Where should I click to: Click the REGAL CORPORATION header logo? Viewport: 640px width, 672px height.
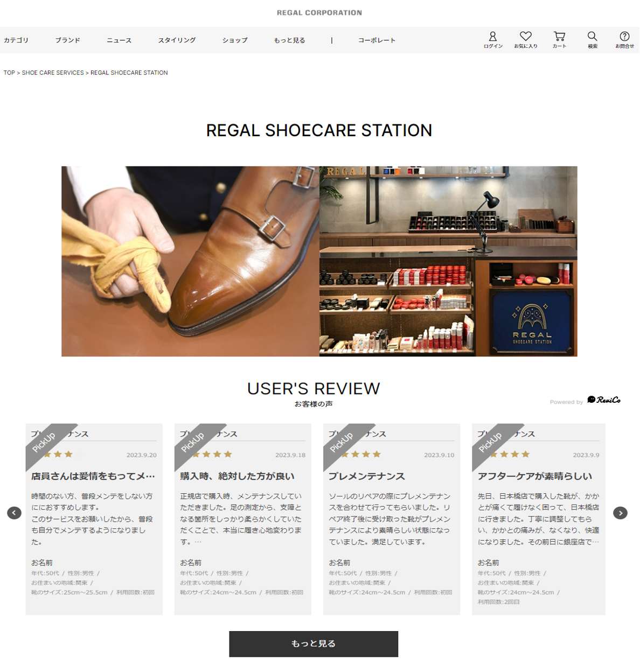319,12
